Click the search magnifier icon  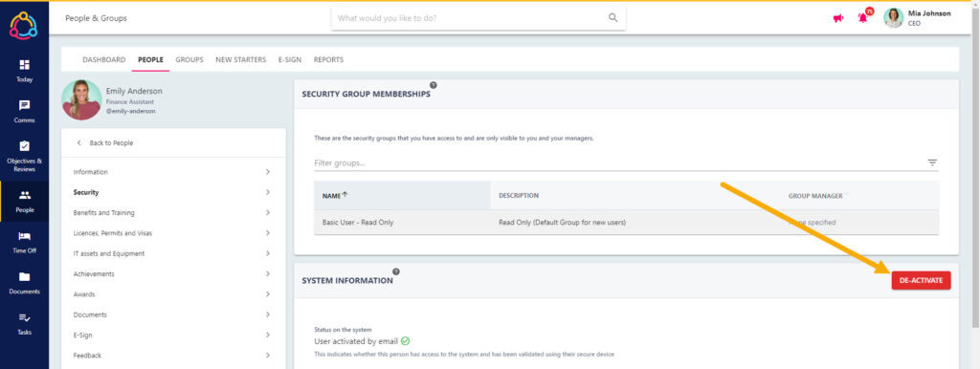click(x=613, y=18)
